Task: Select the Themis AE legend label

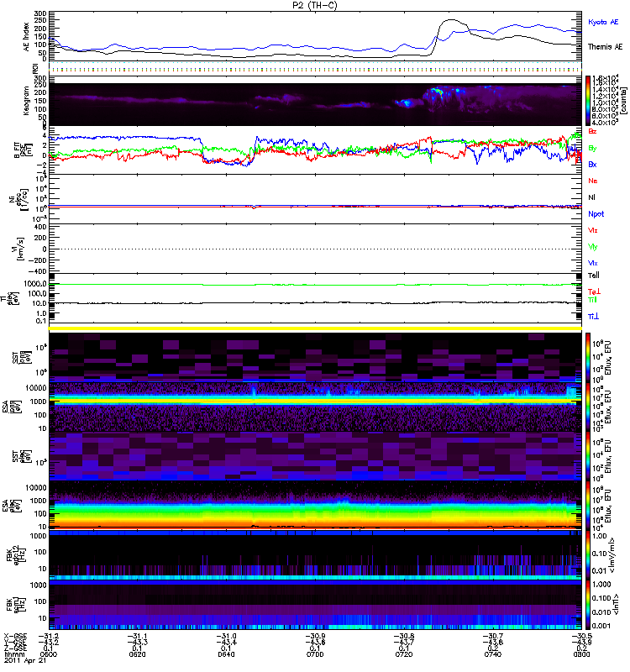Action: click(x=605, y=46)
